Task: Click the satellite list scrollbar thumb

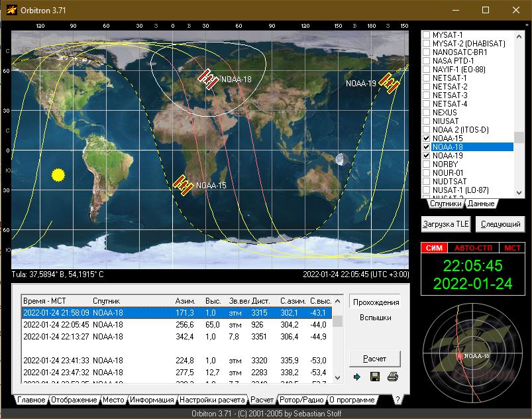Action: 519,137
